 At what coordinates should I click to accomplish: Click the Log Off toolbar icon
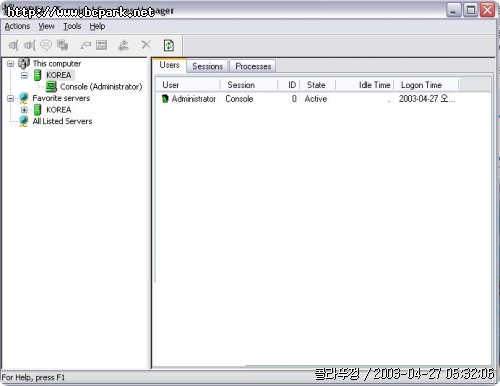click(x=124, y=45)
